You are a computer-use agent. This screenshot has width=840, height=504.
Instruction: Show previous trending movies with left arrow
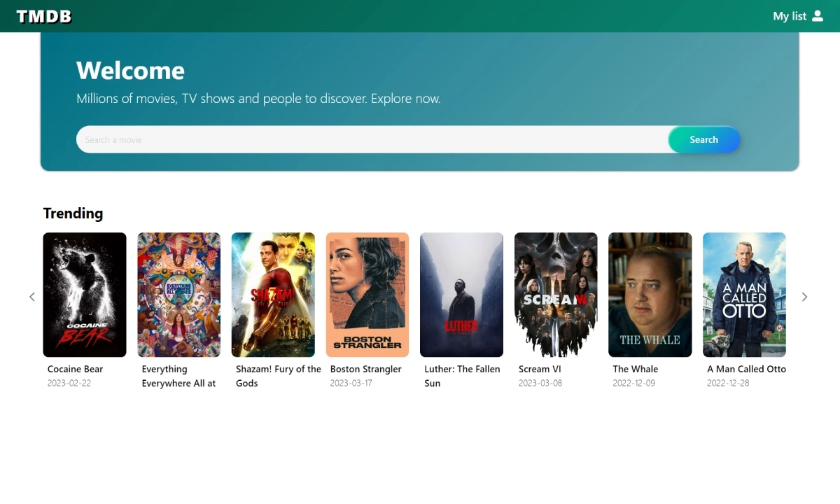pos(31,297)
